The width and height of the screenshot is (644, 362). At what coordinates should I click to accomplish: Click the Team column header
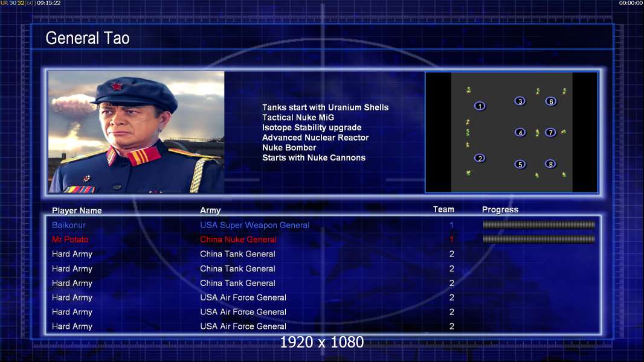coord(443,209)
